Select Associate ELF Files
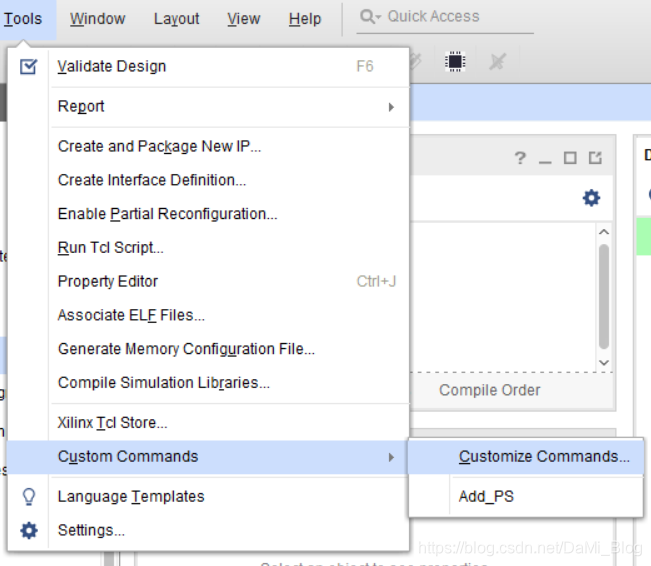Image resolution: width=651 pixels, height=566 pixels. tap(229, 315)
